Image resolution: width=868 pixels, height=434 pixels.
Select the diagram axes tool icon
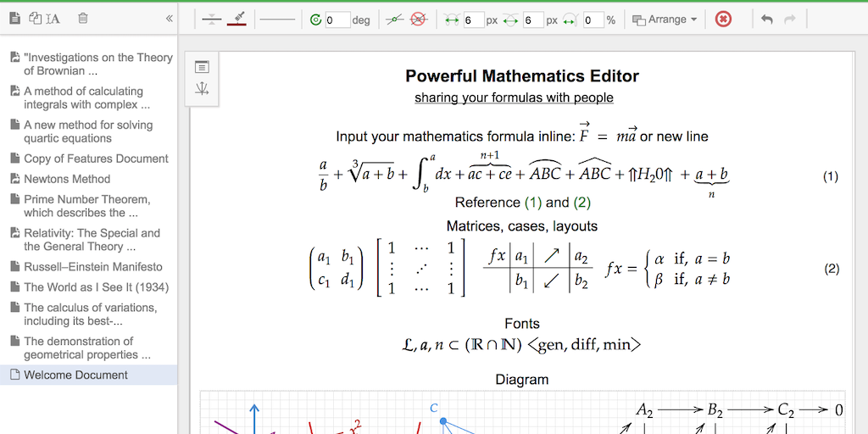point(202,88)
